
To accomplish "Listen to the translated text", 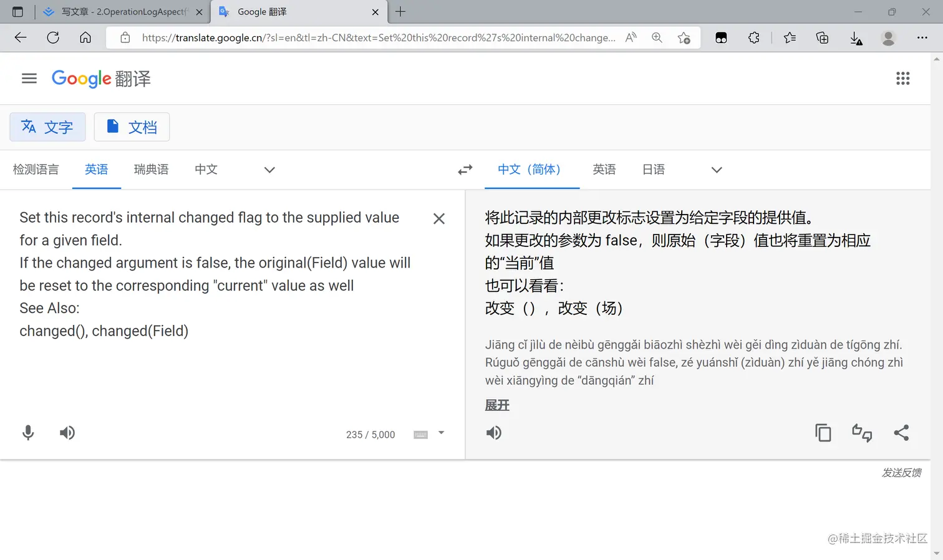I will click(494, 433).
